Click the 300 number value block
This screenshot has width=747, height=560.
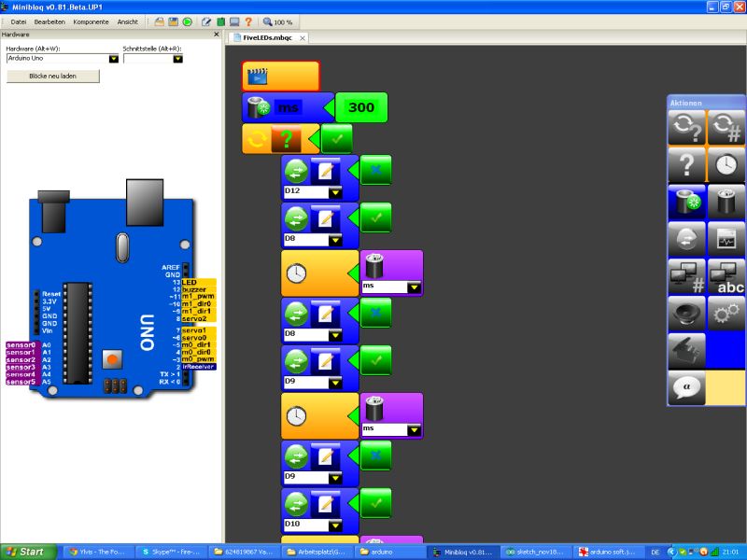[x=361, y=107]
